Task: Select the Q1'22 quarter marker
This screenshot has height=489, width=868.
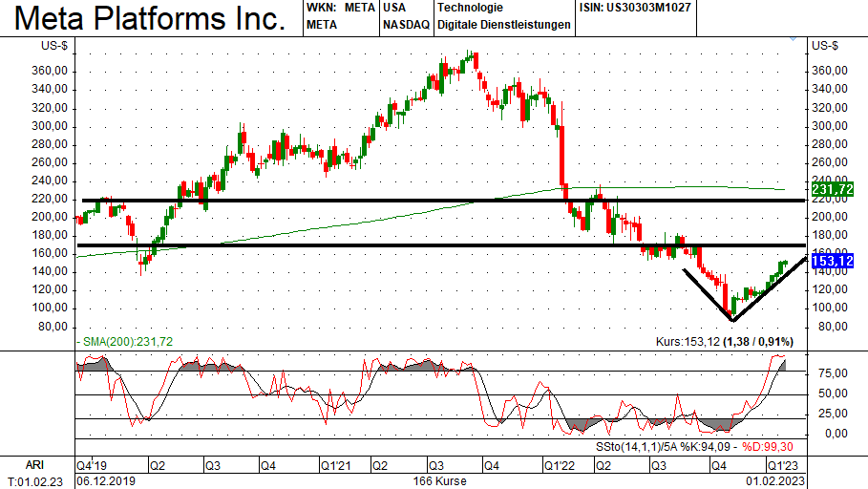Action: (x=561, y=465)
